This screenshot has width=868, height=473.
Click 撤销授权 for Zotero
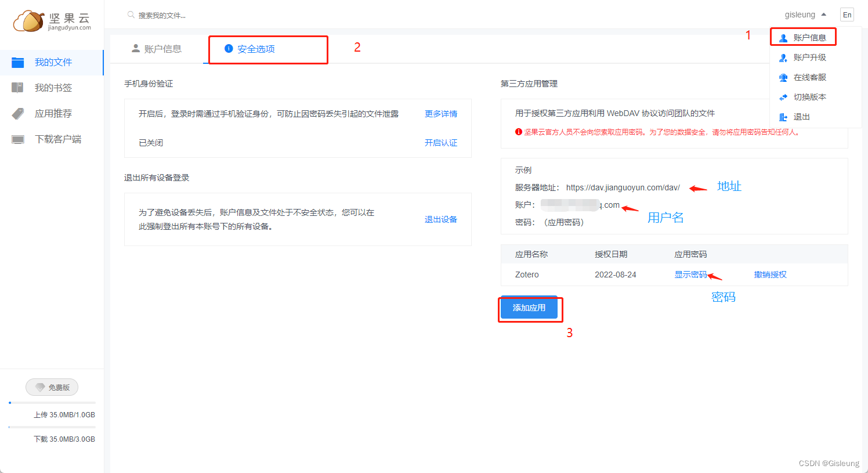pos(771,275)
